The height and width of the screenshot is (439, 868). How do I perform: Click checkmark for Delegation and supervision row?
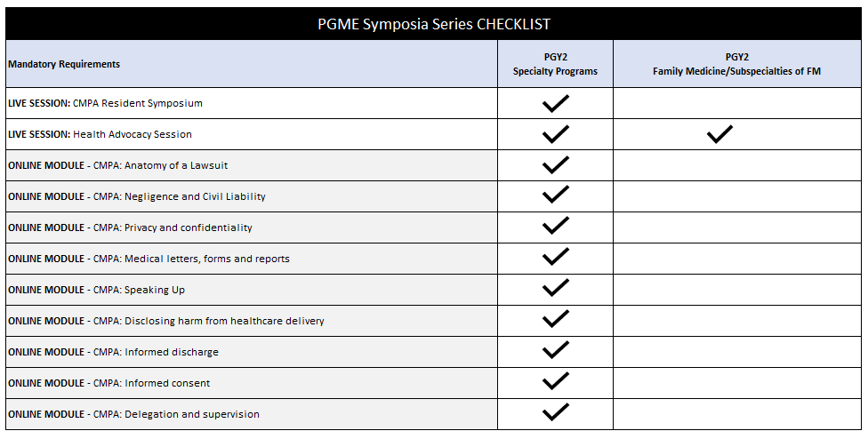coord(555,414)
